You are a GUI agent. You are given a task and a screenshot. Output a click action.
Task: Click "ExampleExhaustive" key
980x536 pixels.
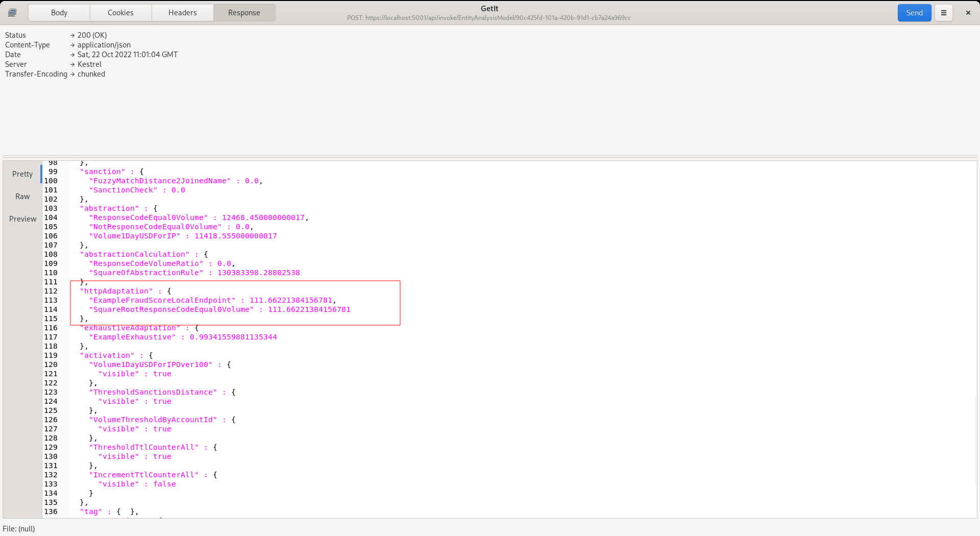tap(132, 337)
